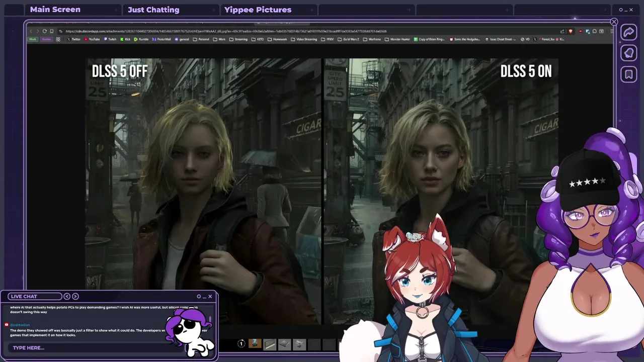Reload the page with the refresh icon
Viewport: 644px width, 362px height.
coord(45,31)
